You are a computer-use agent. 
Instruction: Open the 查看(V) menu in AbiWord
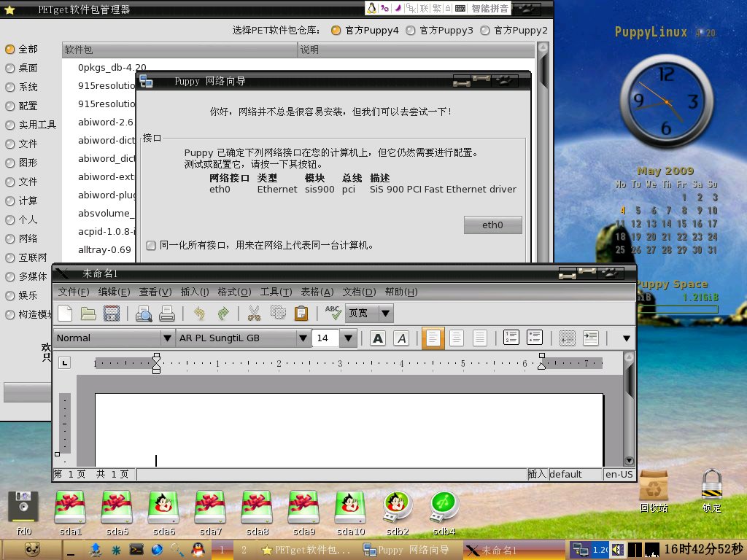(155, 292)
